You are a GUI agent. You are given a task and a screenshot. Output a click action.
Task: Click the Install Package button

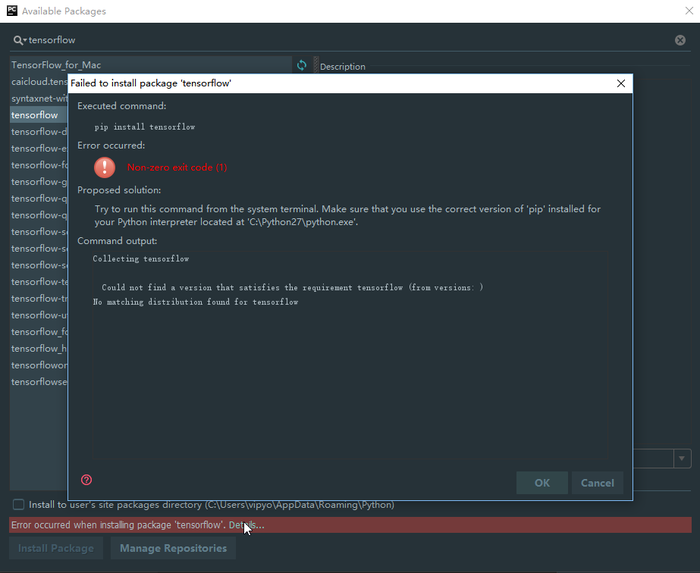pos(56,548)
